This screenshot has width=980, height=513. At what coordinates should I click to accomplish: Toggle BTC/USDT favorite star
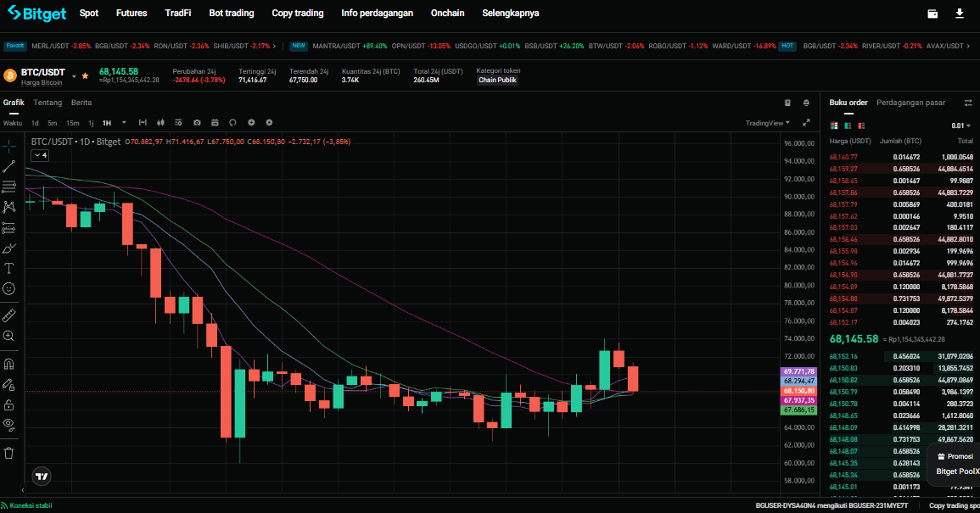(85, 76)
